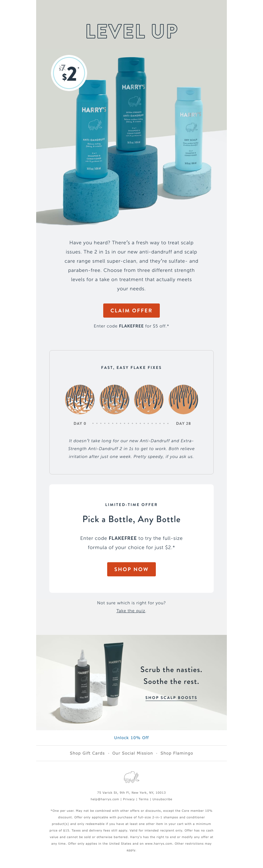Open the Take the quiz link

tap(131, 611)
